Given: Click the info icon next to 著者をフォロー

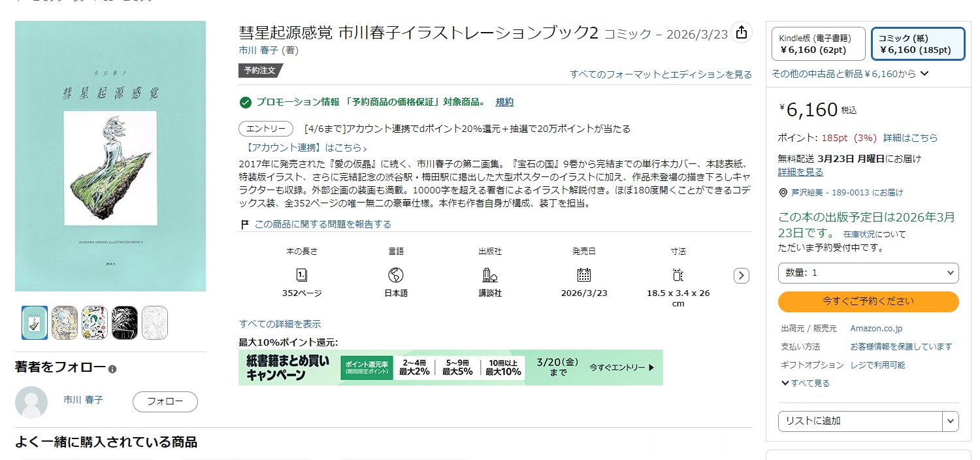Looking at the screenshot, I should pos(112,369).
